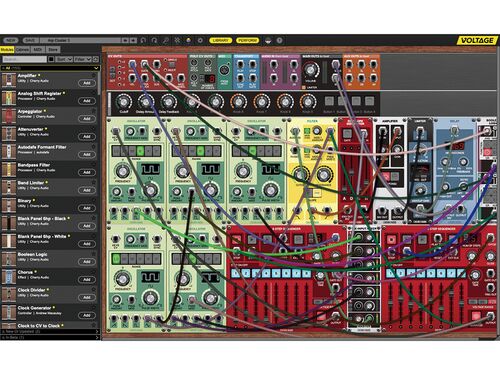
Task: Collapse the All modules category chevron
Action: pos(96,68)
